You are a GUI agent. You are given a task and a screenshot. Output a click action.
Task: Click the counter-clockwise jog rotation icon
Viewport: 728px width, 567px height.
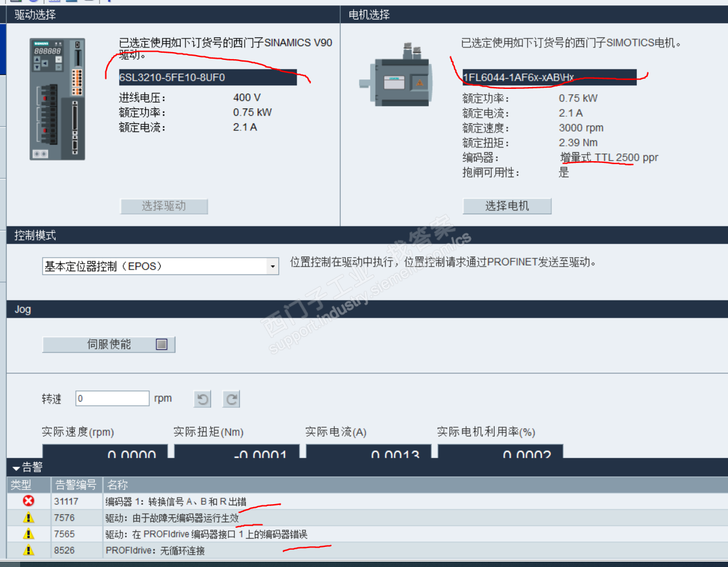203,399
